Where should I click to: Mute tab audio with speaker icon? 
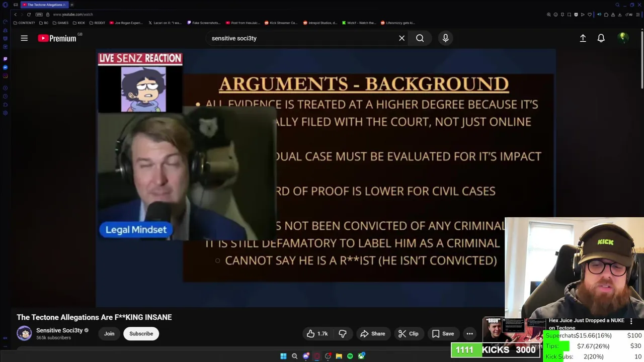point(599,15)
